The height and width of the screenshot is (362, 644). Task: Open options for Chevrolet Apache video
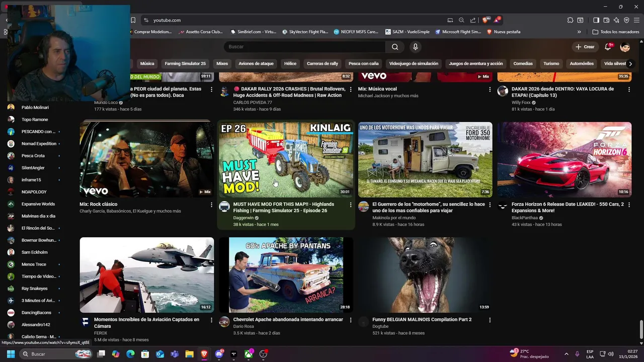pyautogui.click(x=351, y=320)
